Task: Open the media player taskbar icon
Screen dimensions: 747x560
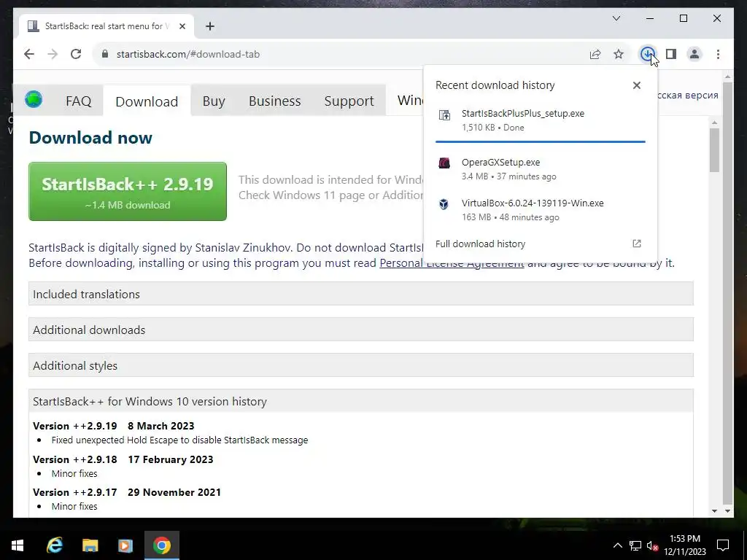Action: click(x=125, y=545)
